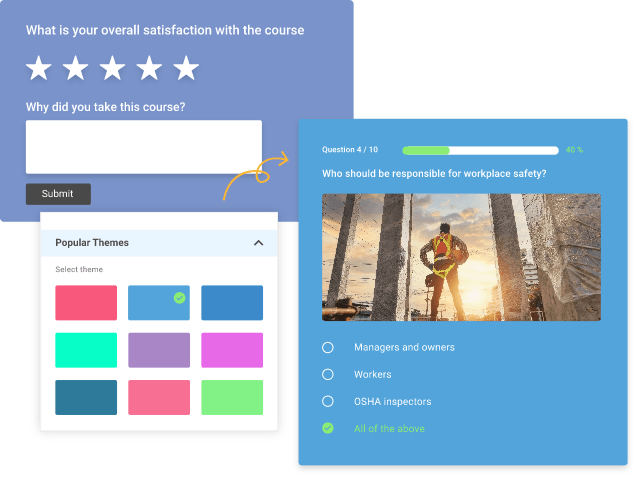Click the 'Why did you take this course' text box
The height and width of the screenshot is (478, 637).
pos(143,147)
